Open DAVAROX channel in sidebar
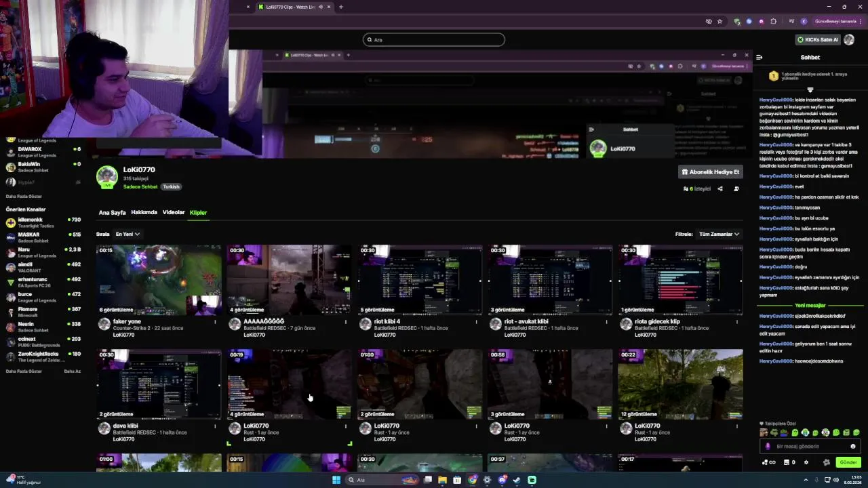Image resolution: width=868 pixels, height=488 pixels. [43, 152]
